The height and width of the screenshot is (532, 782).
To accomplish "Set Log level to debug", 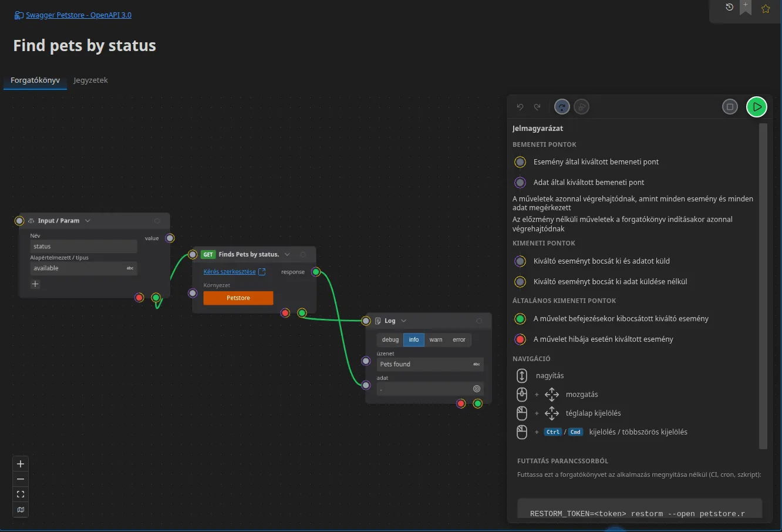I will coord(390,340).
